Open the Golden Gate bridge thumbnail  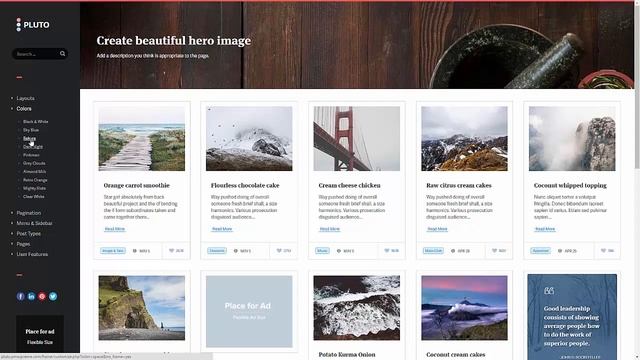pyautogui.click(x=357, y=139)
